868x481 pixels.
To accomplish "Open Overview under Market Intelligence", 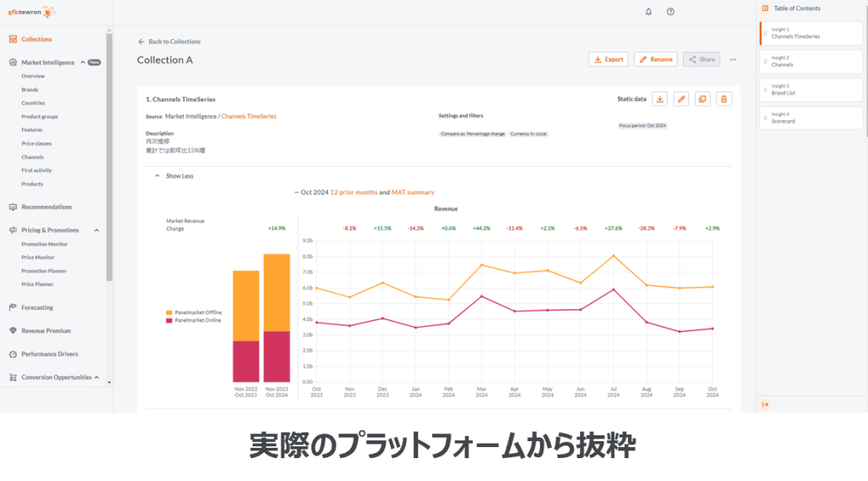I will [33, 76].
